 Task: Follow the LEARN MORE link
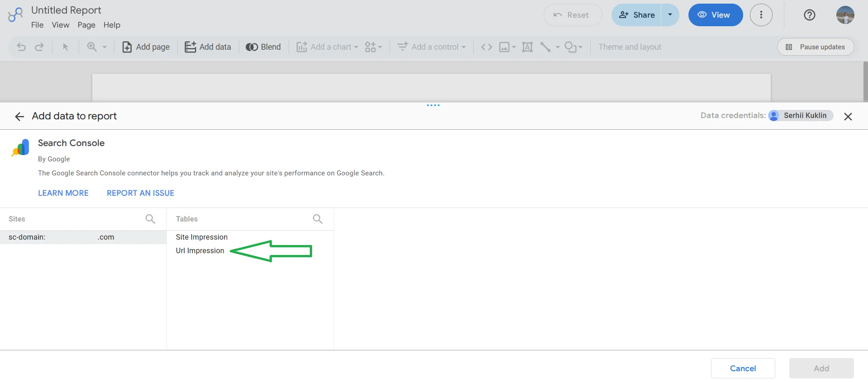click(63, 193)
